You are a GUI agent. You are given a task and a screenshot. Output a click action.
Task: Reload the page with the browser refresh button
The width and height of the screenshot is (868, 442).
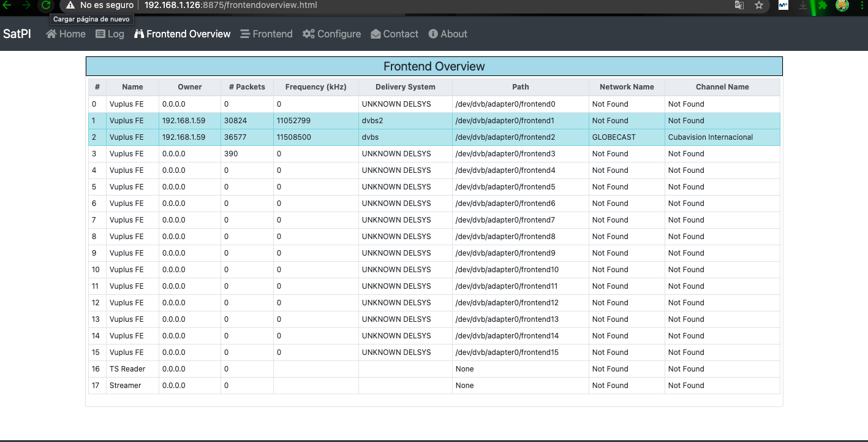[x=45, y=6]
